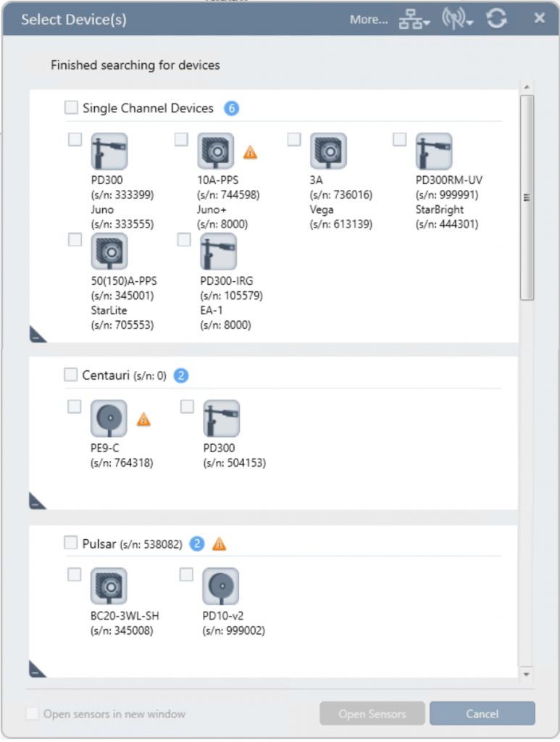Open the wireless connection dropdown
The width and height of the screenshot is (560, 742).
(457, 19)
